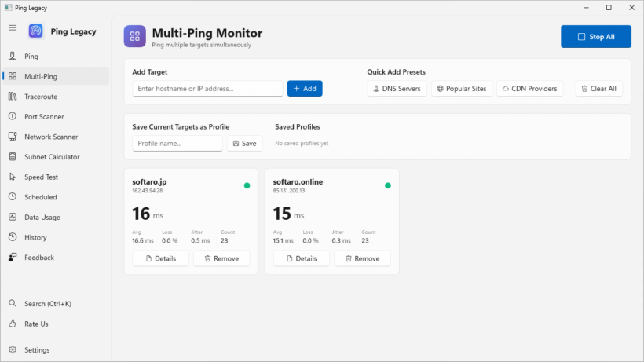Click the blue Add button
644x362 pixels.
305,89
